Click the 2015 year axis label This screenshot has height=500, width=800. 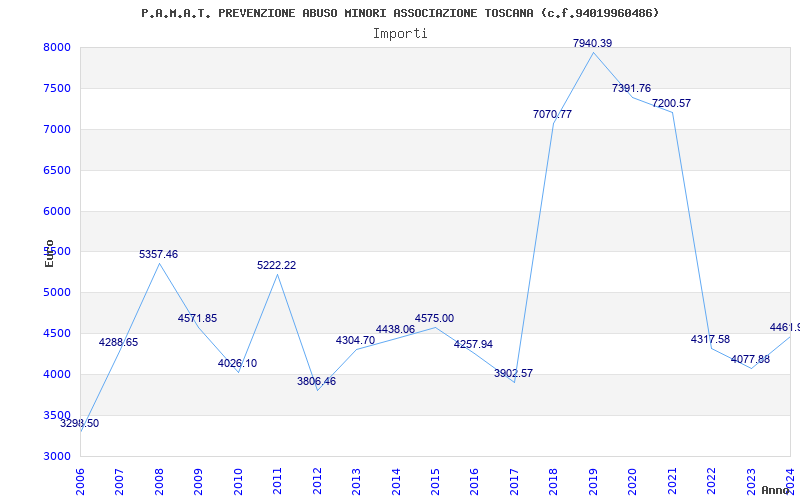(x=435, y=482)
